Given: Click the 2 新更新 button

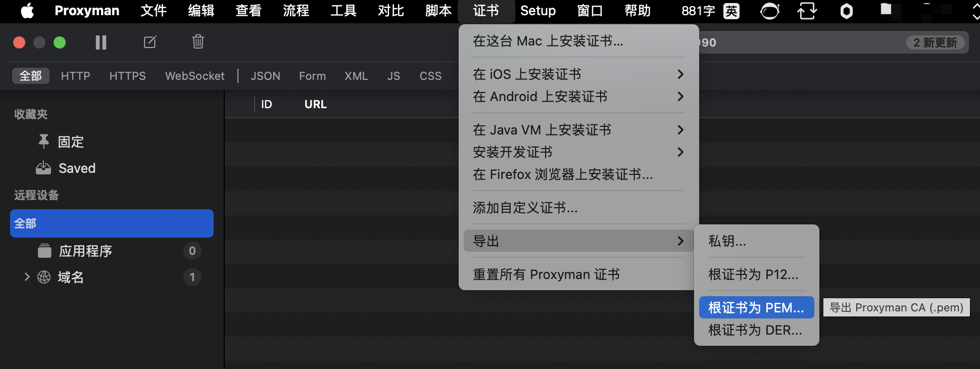Looking at the screenshot, I should tap(935, 42).
